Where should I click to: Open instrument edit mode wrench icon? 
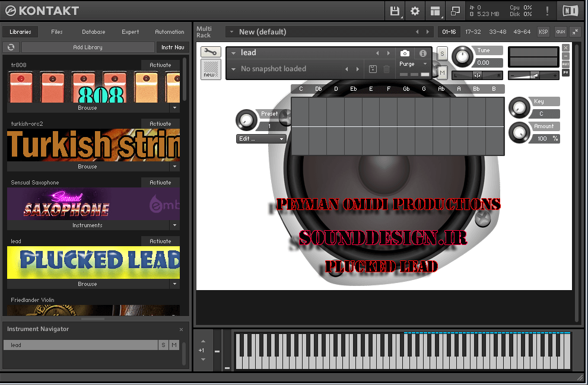click(211, 52)
